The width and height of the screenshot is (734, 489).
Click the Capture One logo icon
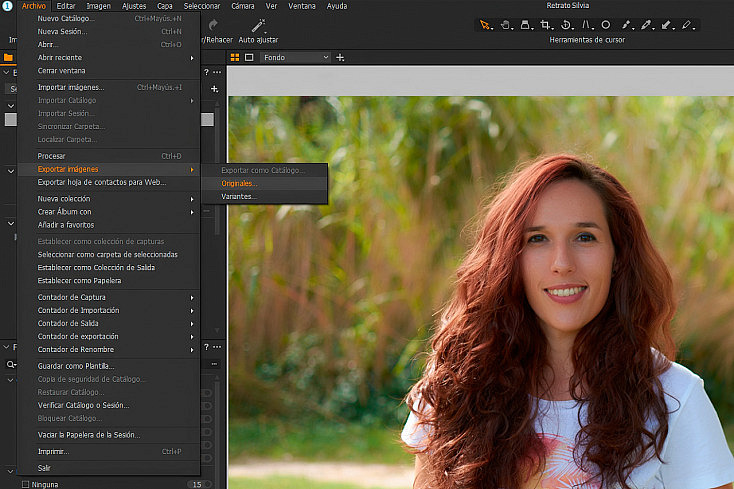(x=7, y=6)
